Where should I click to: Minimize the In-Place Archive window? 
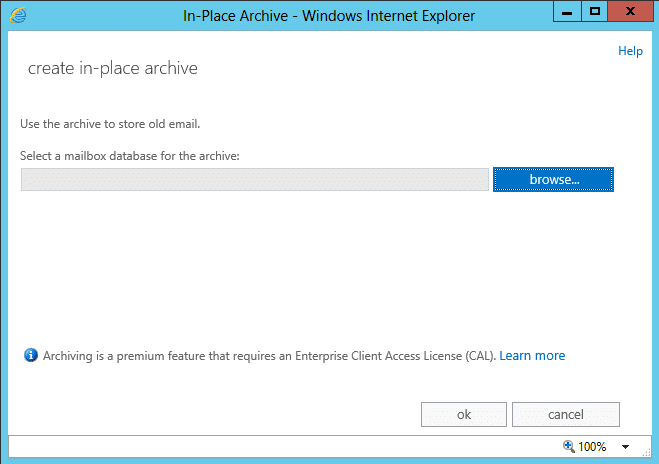(x=567, y=11)
